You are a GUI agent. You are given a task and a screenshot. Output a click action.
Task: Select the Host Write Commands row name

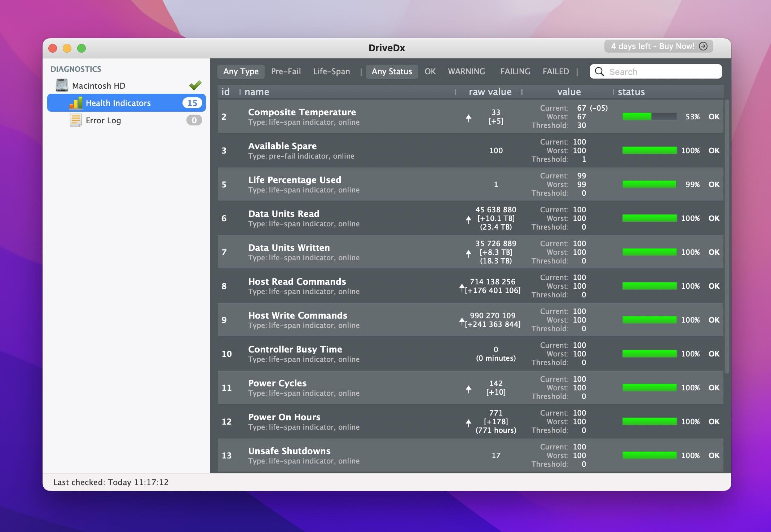[298, 315]
